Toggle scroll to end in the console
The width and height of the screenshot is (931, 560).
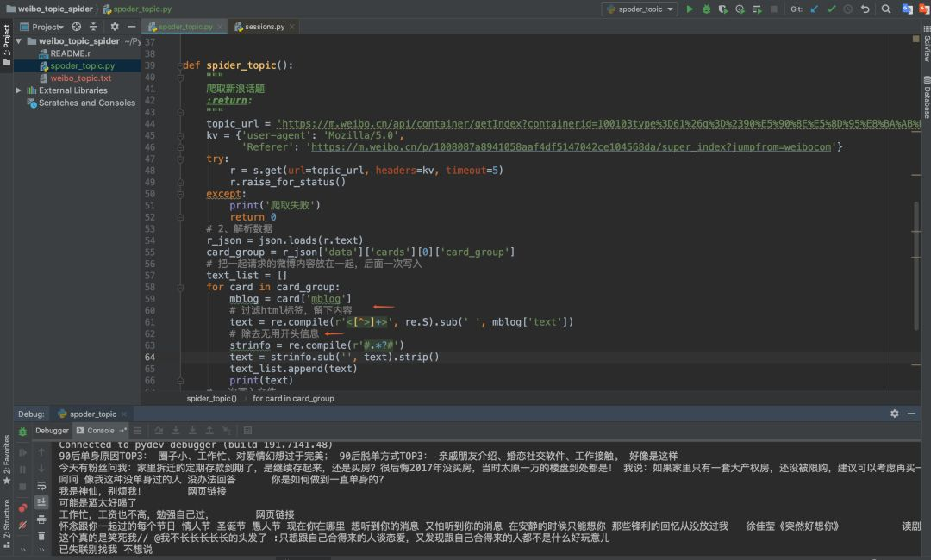click(x=41, y=502)
